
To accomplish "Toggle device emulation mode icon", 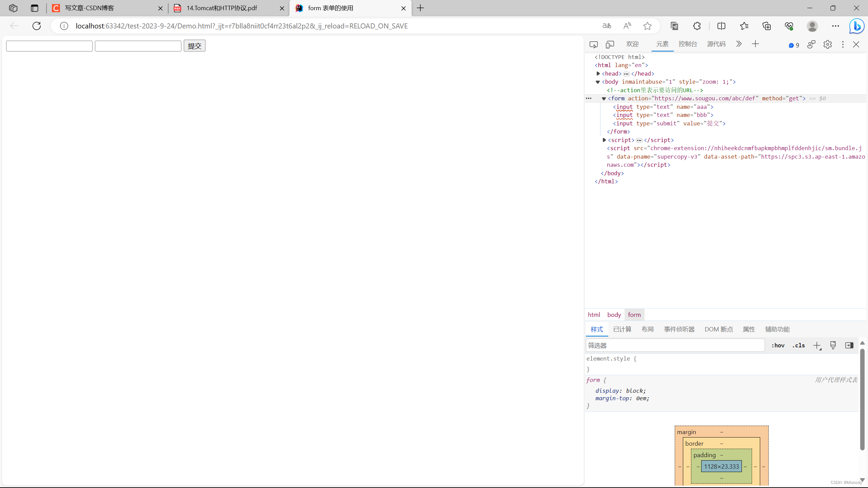I will click(610, 44).
